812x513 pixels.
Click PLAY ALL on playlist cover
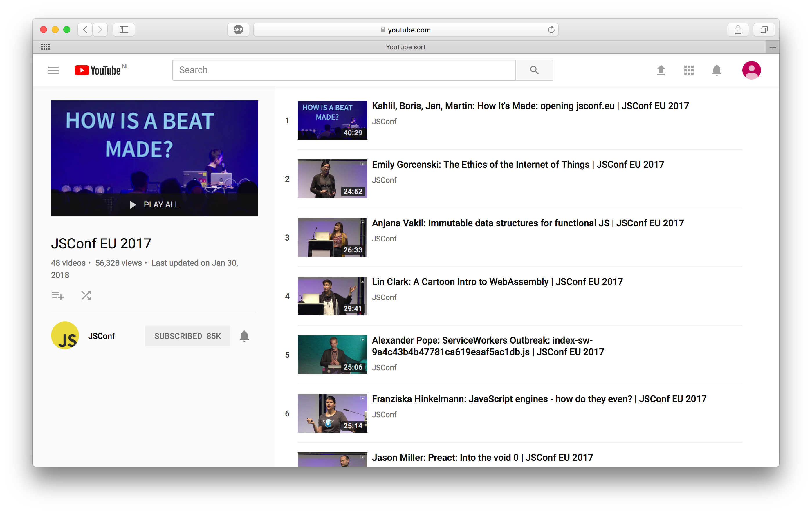154,205
